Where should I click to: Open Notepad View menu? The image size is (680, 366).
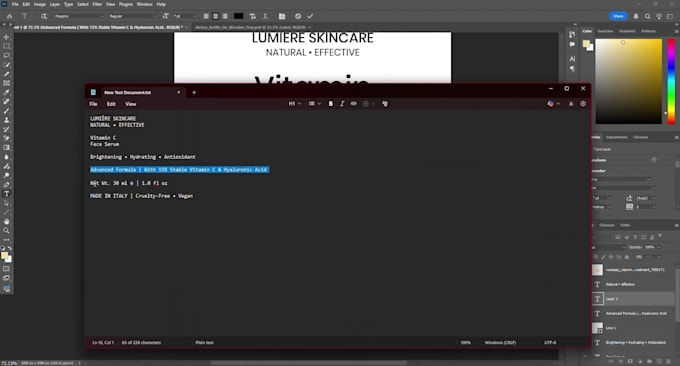tap(131, 104)
